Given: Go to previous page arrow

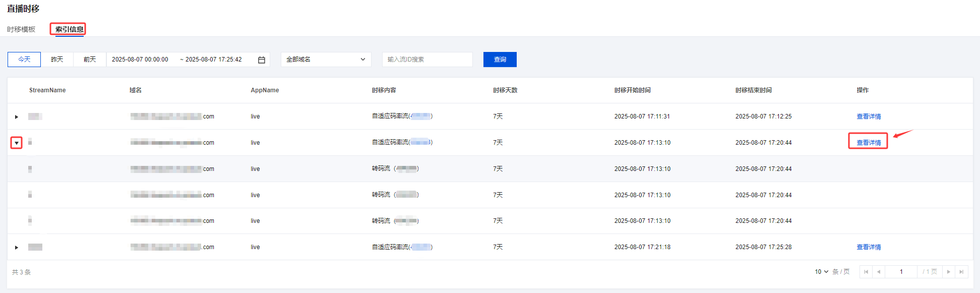Looking at the screenshot, I should point(879,272).
